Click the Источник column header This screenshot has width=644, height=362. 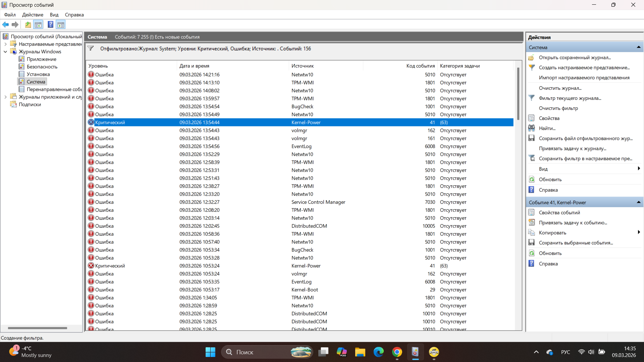(326, 66)
